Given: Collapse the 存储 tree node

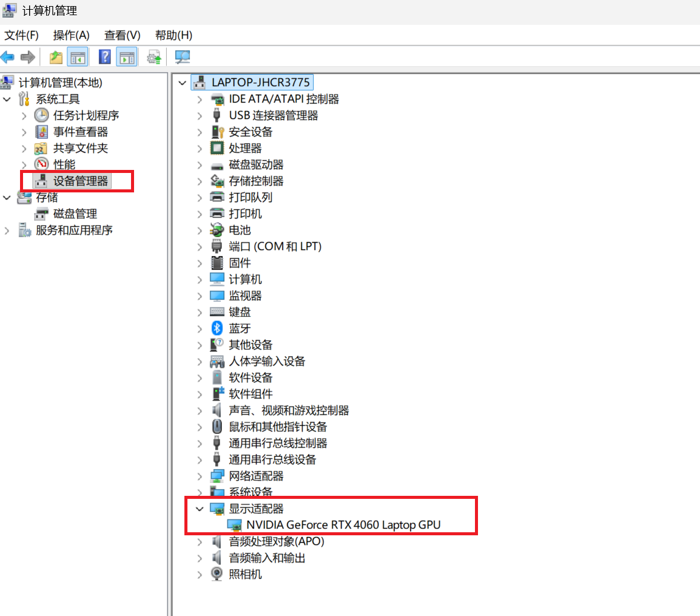Looking at the screenshot, I should pyautogui.click(x=7, y=197).
